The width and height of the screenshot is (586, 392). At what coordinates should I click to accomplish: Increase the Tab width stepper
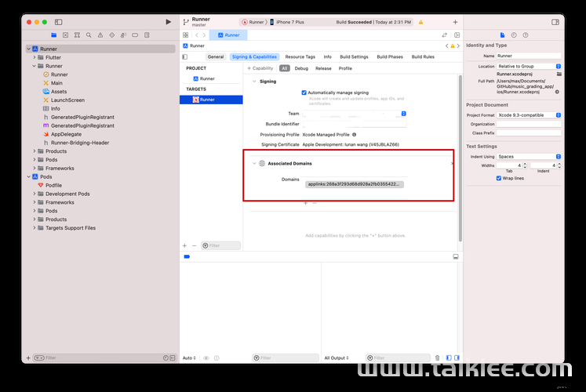(x=525, y=164)
